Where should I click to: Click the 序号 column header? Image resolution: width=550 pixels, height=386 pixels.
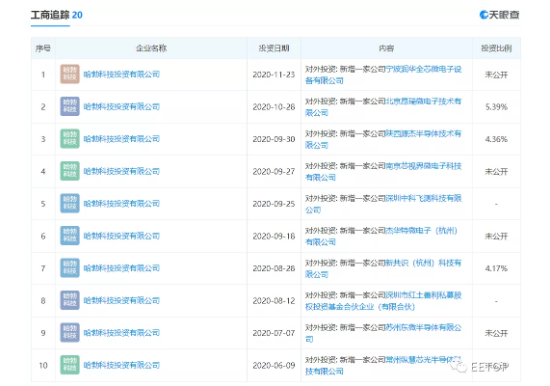(x=43, y=48)
